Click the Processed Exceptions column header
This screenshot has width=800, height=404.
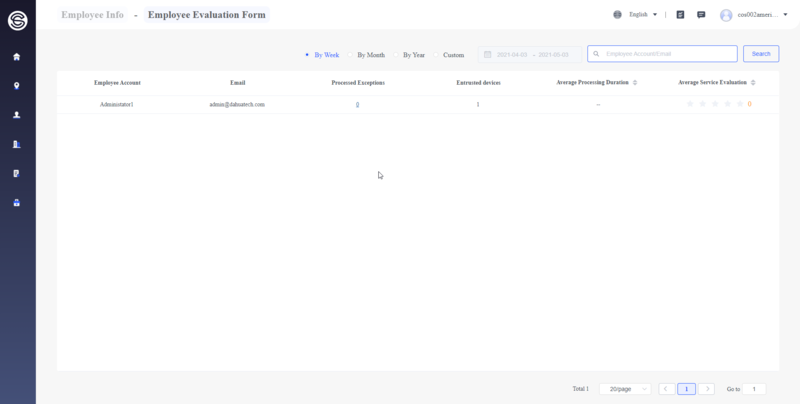(358, 83)
